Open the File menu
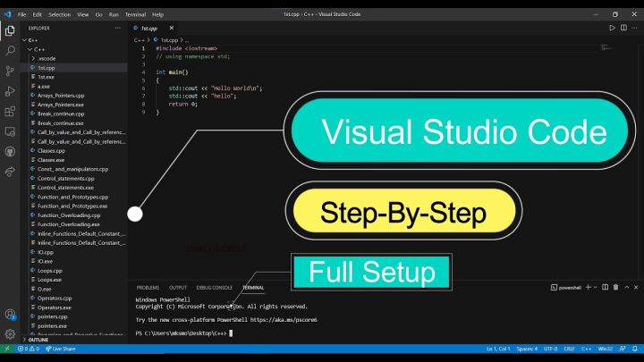The height and width of the screenshot is (362, 644). (x=21, y=14)
